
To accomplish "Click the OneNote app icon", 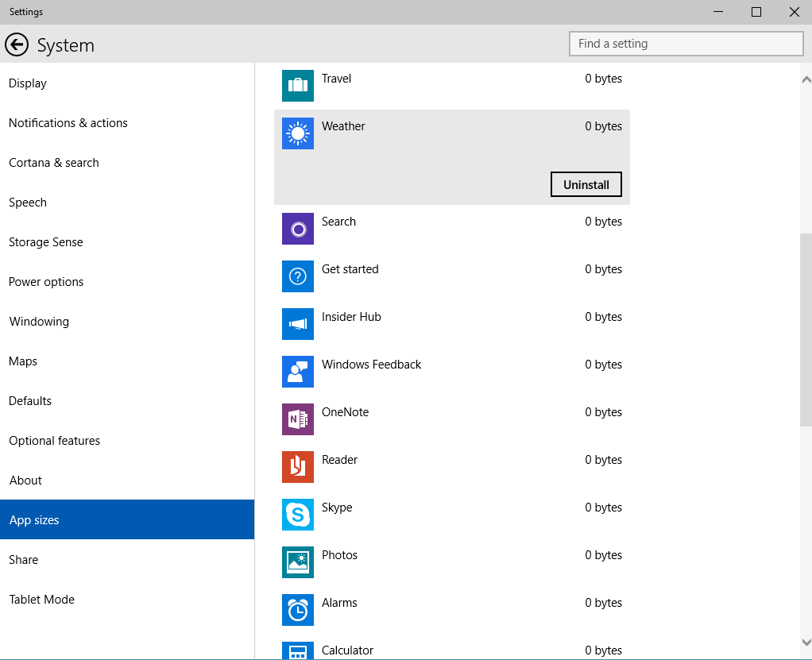I will pos(298,419).
